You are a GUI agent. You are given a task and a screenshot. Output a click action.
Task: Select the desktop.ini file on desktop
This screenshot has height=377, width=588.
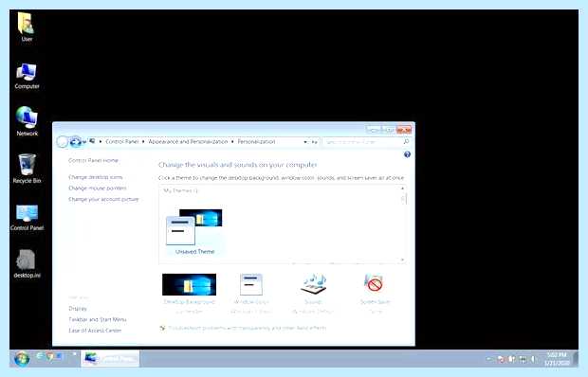point(27,264)
